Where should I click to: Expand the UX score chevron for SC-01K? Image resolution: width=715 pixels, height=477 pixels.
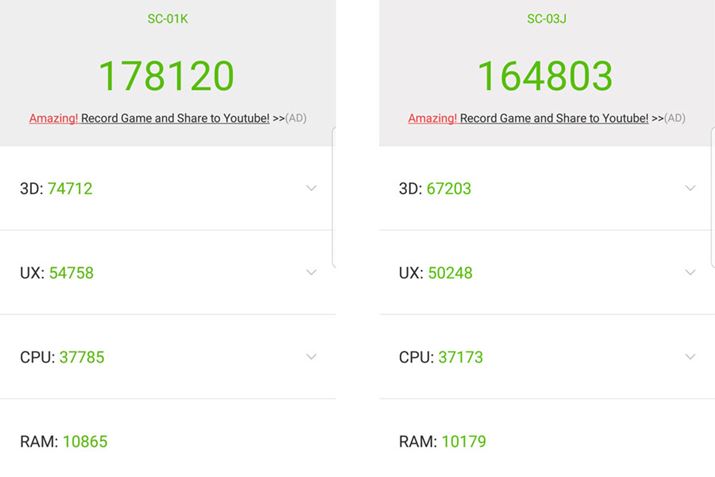(311, 272)
